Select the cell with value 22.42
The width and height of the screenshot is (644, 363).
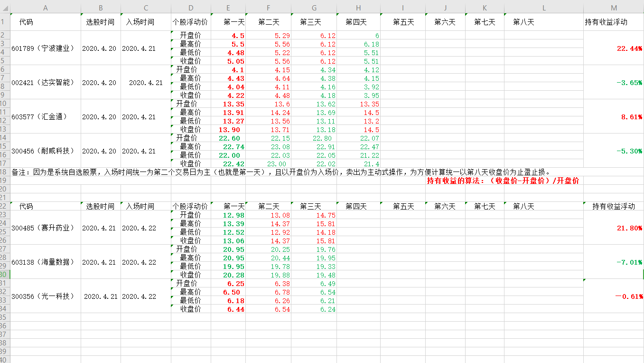(x=228, y=164)
